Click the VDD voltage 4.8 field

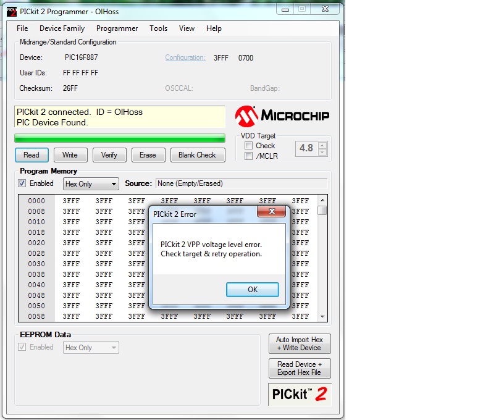coord(306,148)
